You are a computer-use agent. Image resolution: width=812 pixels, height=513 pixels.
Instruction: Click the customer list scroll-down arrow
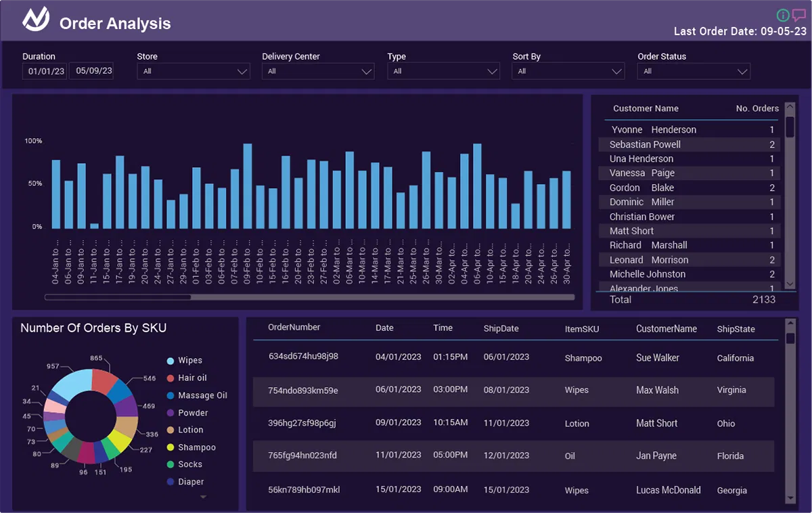[x=790, y=284]
